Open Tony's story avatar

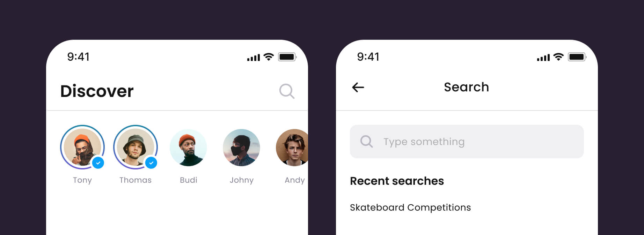click(x=82, y=147)
